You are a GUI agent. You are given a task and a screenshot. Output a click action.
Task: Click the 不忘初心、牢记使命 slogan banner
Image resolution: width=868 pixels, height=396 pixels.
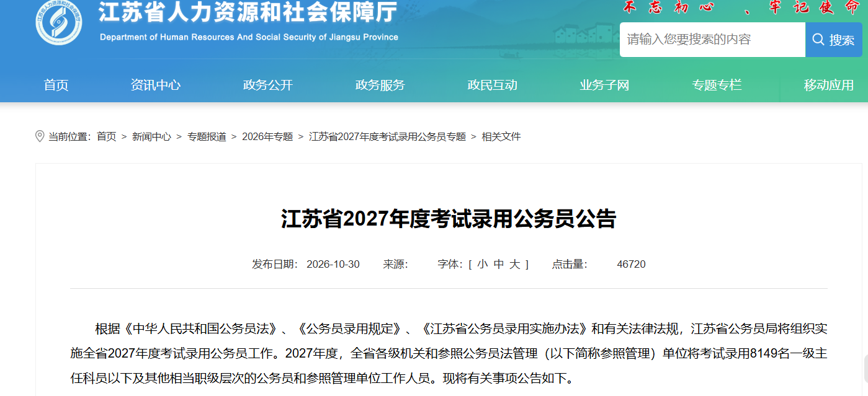(741, 7)
